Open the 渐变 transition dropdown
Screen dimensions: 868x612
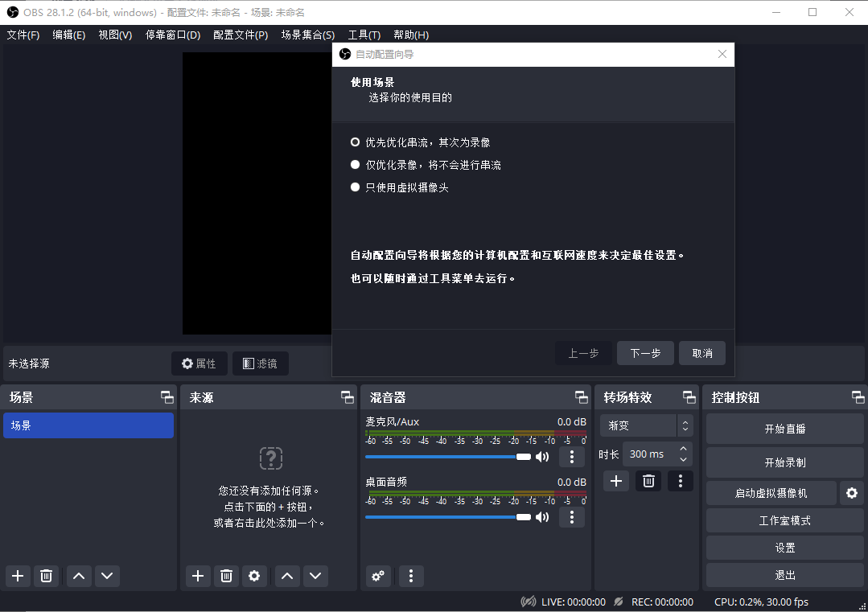[x=646, y=425]
